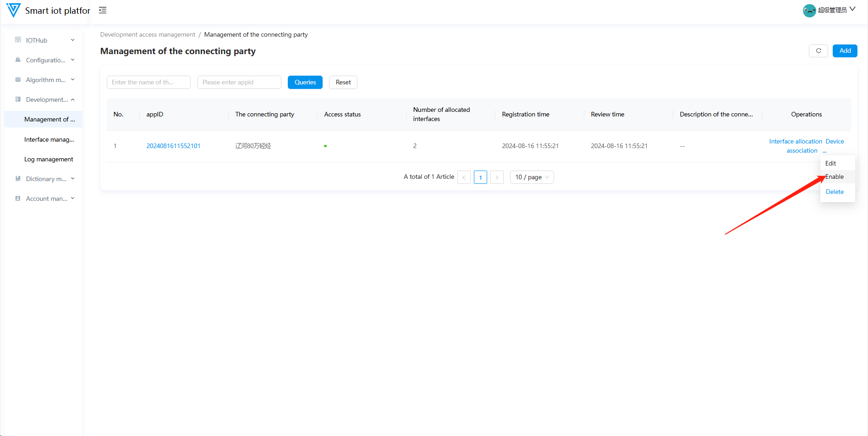Choose Delete in the operations menu
This screenshot has width=868, height=436.
(835, 192)
